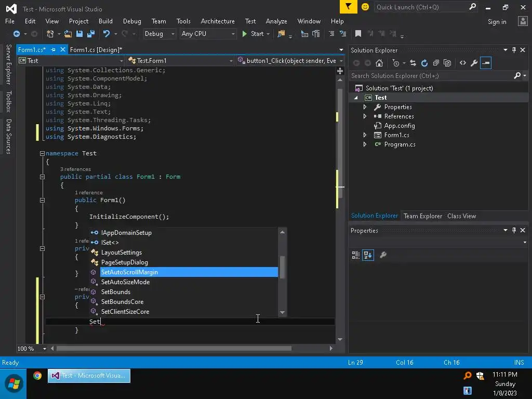Open the button1_Click member dropdown

(x=290, y=60)
